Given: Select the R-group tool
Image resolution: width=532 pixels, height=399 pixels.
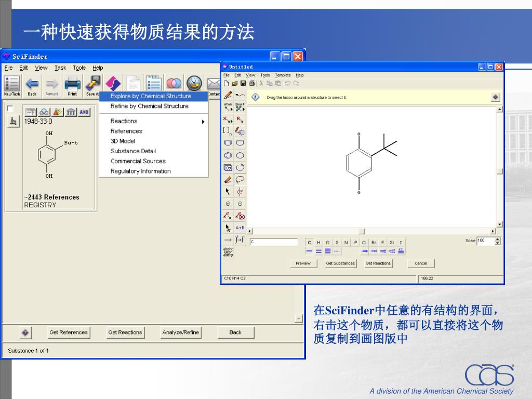Looking at the screenshot, I should [240, 119].
